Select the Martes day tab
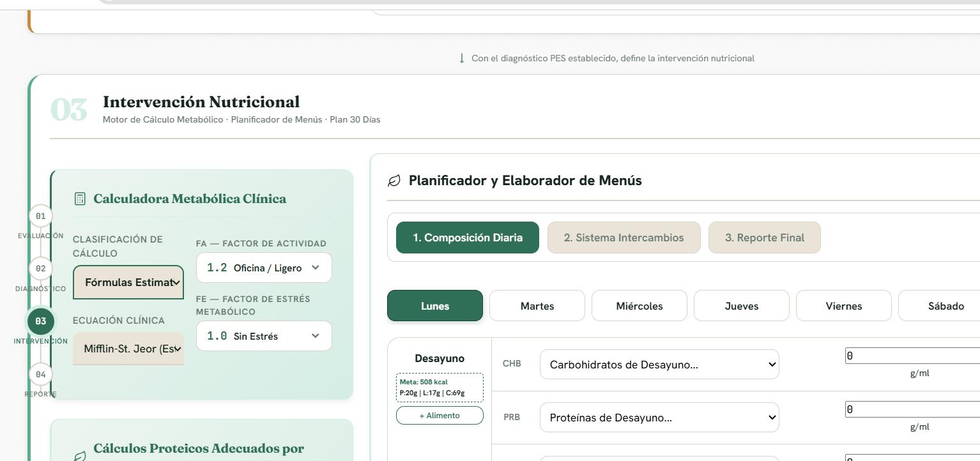The image size is (980, 461). [537, 306]
